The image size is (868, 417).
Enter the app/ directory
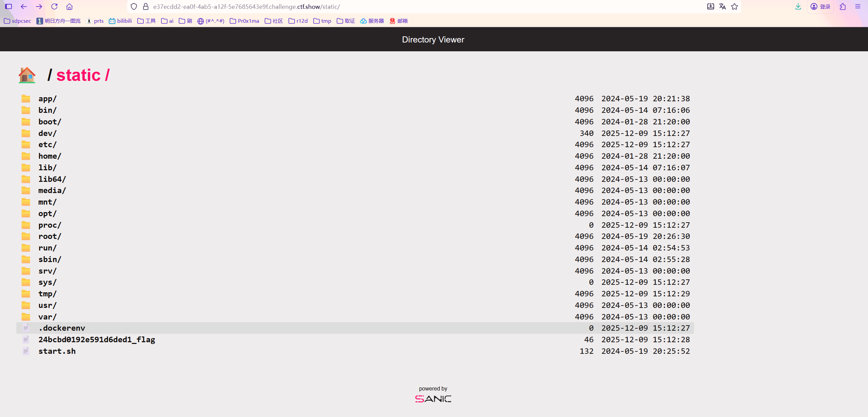pyautogui.click(x=47, y=99)
